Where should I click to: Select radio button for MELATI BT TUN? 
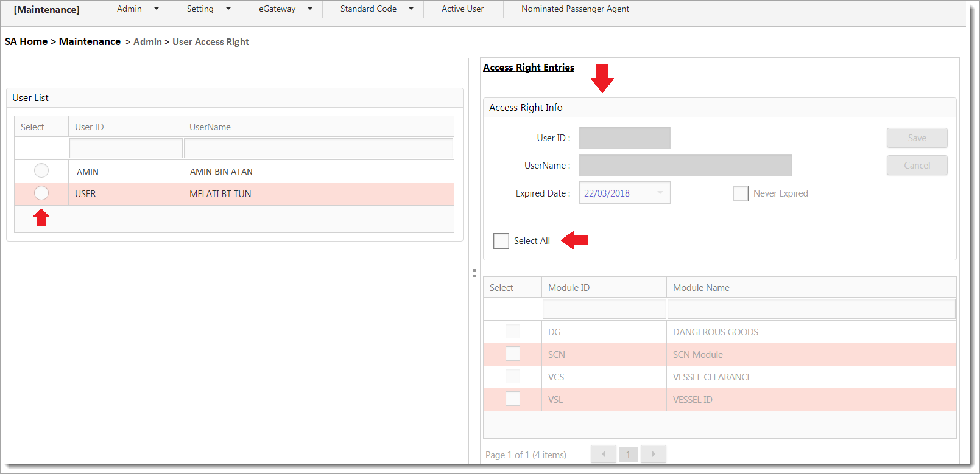tap(41, 193)
